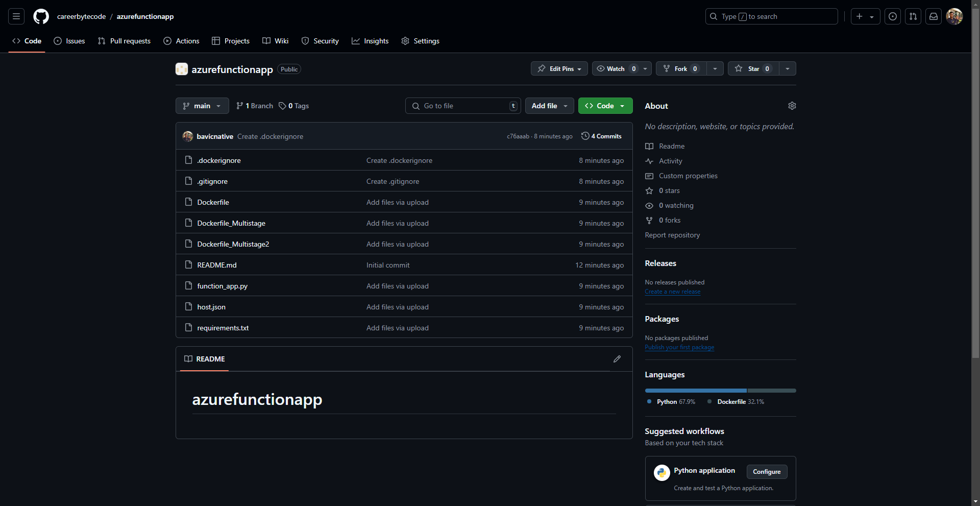Screen dimensions: 980x506
Task: Click the Dockerfile gray language bar segment
Action: pyautogui.click(x=772, y=391)
